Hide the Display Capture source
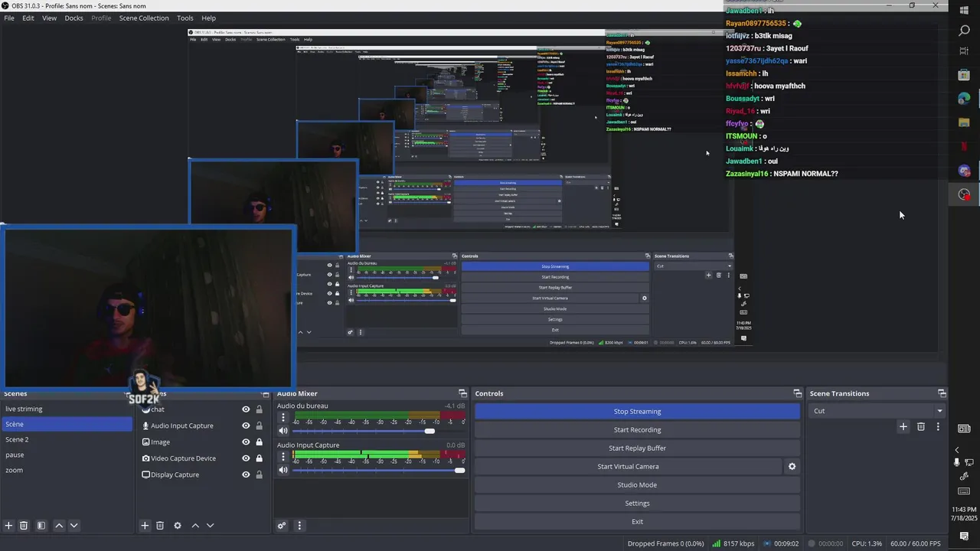 [246, 474]
